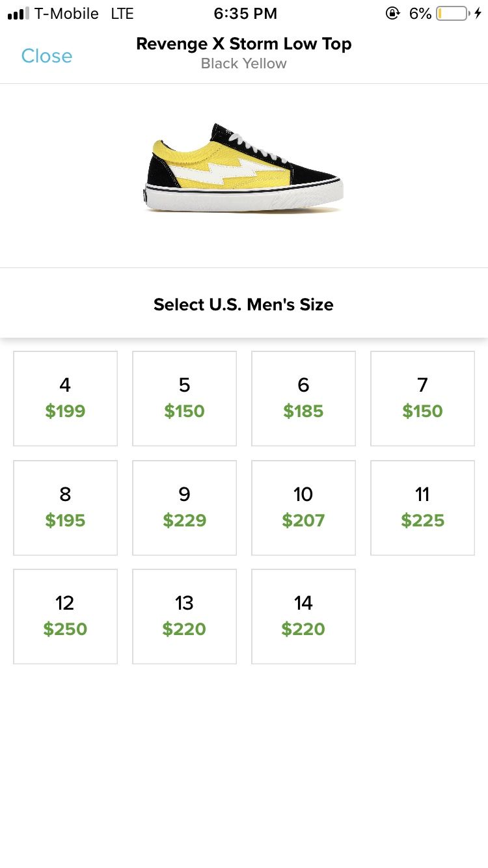Select size 9 priced $229

click(184, 508)
